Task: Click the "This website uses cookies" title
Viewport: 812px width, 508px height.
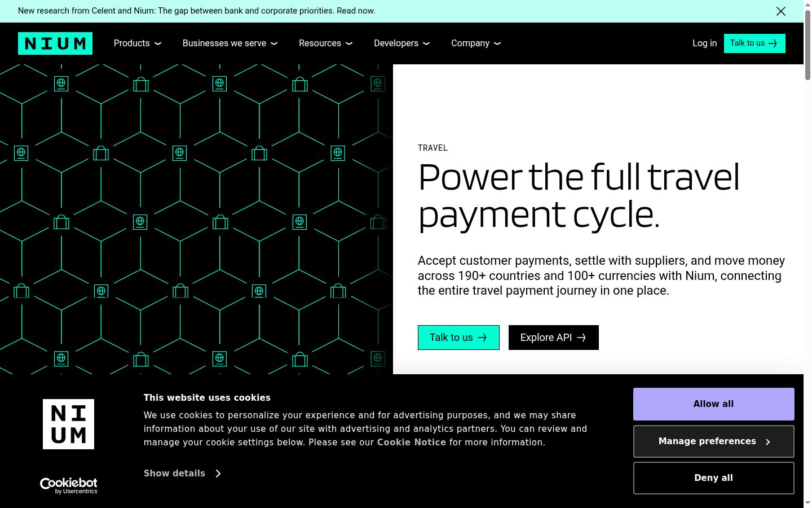Action: (207, 398)
